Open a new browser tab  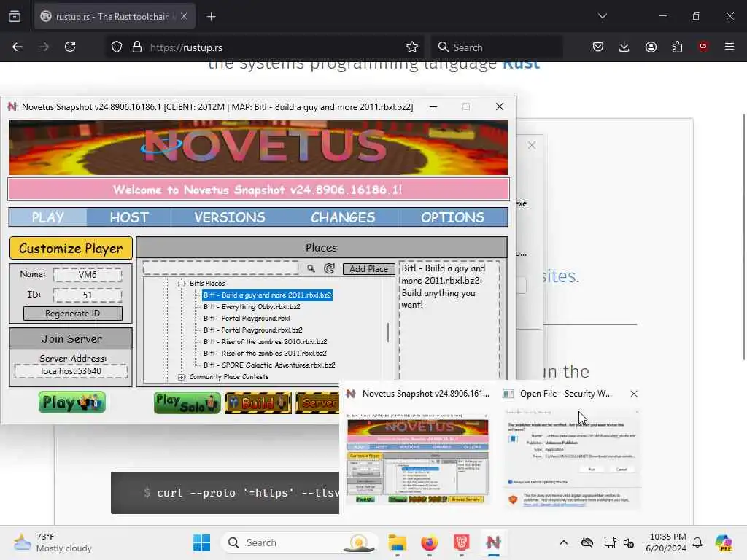pos(211,17)
